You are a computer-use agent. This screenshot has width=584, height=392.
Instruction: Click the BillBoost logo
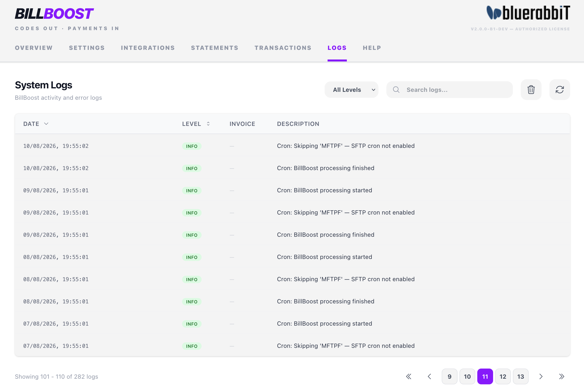click(54, 14)
